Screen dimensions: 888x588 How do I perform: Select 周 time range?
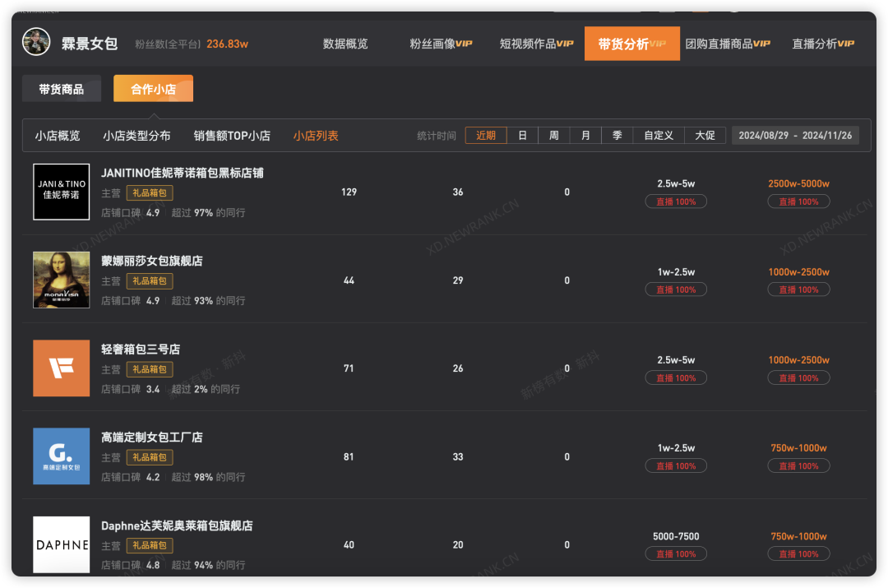pyautogui.click(x=554, y=136)
